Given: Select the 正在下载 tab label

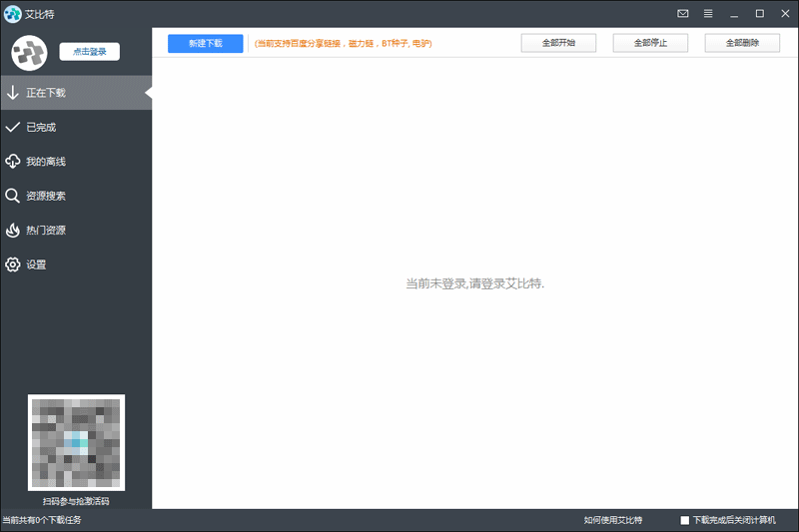Looking at the screenshot, I should (46, 93).
